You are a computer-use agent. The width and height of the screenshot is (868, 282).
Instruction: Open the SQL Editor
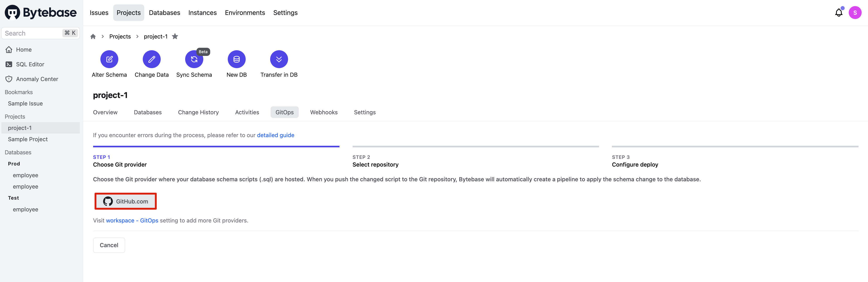point(30,64)
